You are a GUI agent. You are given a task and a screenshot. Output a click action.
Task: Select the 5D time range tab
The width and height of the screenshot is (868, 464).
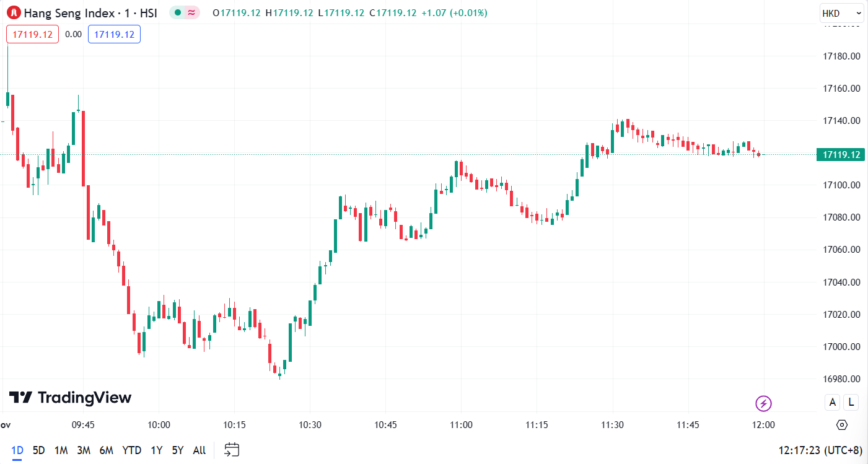[x=38, y=450]
